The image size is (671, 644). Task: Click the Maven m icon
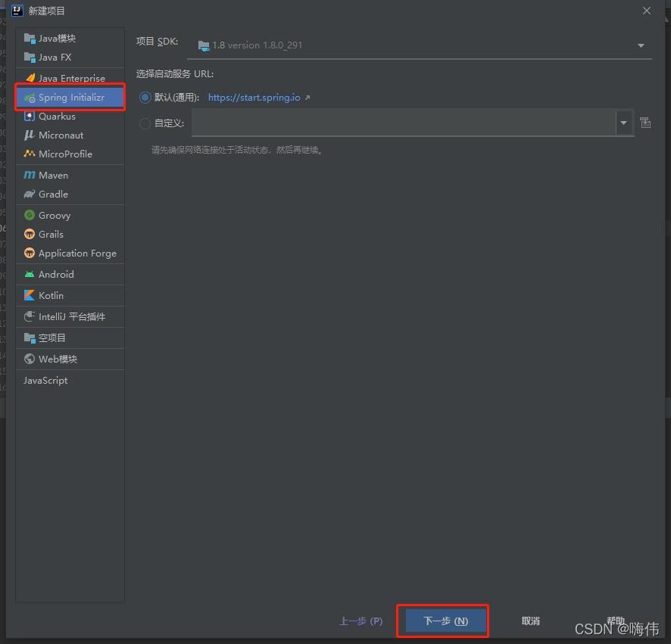click(30, 175)
